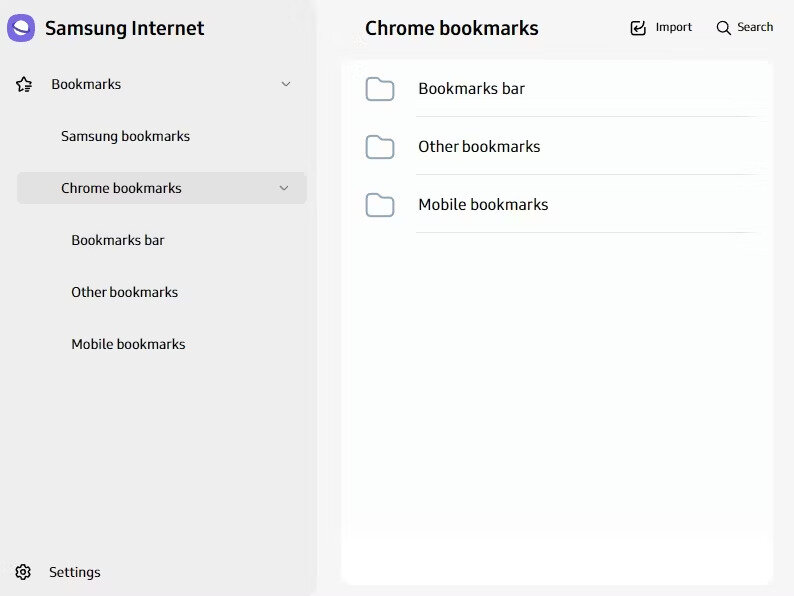Select Mobile bookmarks in sidebar tree

(x=128, y=344)
